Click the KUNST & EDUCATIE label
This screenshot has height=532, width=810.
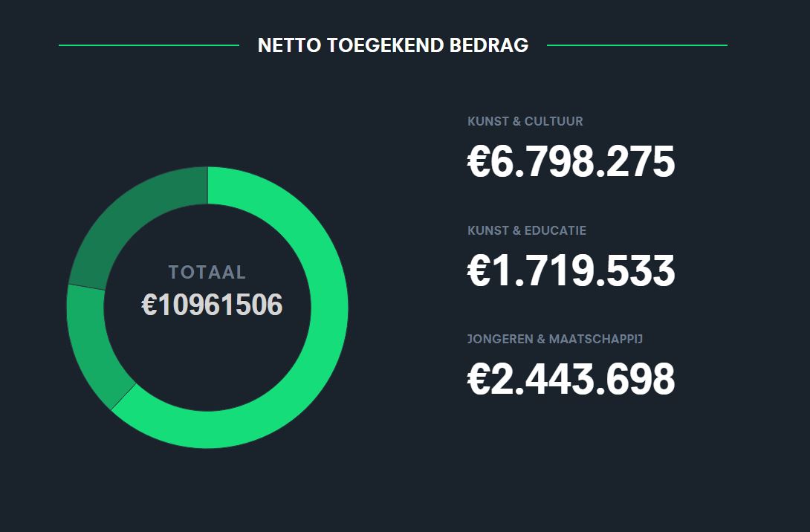tap(526, 230)
